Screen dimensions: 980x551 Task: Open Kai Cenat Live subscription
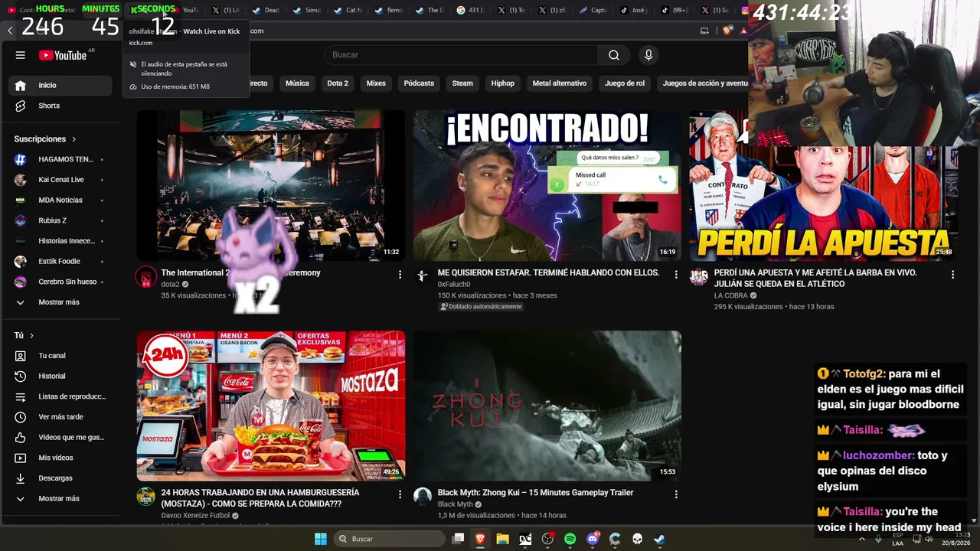(60, 180)
